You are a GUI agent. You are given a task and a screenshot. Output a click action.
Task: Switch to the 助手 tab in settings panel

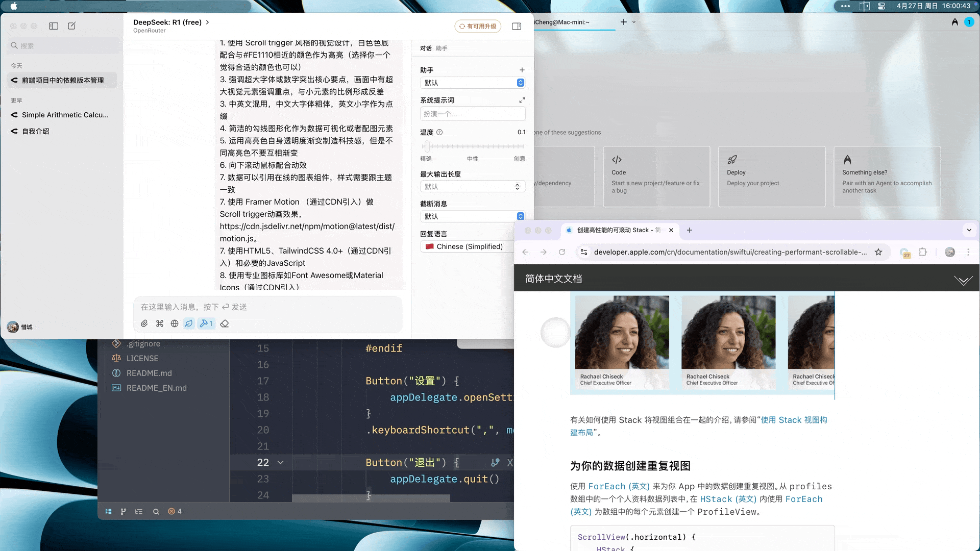pos(442,48)
